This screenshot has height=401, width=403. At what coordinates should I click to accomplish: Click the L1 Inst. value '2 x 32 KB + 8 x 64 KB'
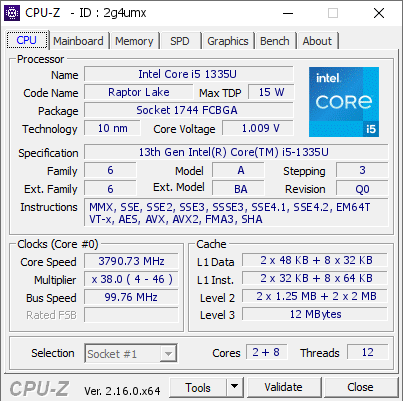315,278
